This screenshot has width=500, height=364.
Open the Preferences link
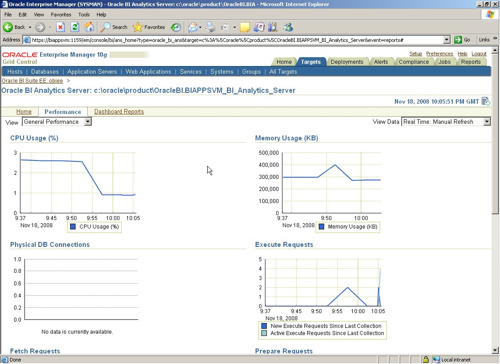[x=439, y=54]
